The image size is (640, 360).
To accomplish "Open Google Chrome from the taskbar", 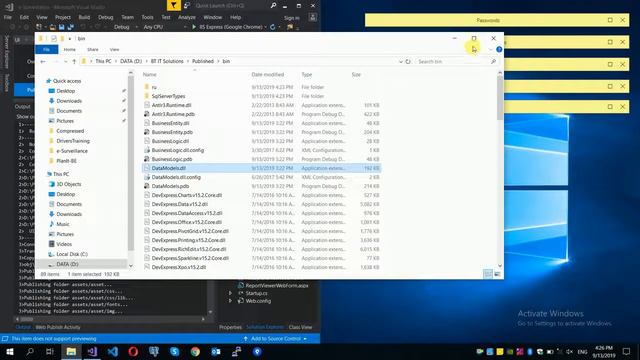I will pyautogui.click(x=195, y=351).
